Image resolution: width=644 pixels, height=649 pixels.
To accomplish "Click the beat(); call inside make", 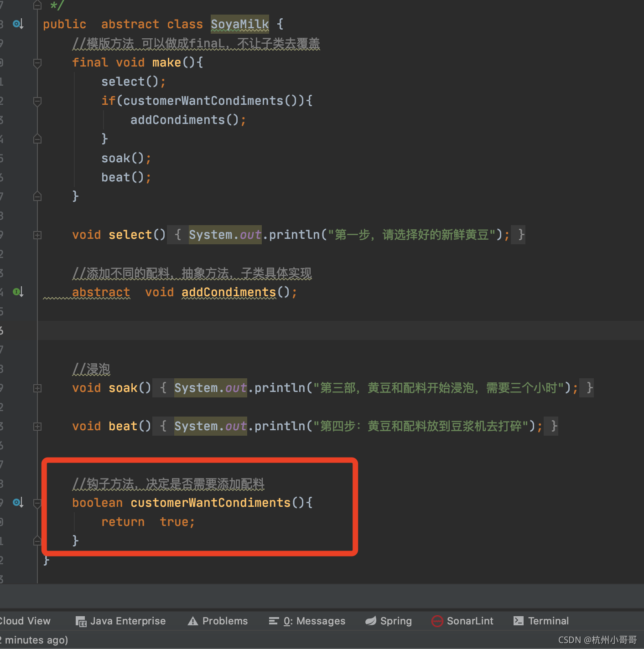I will pyautogui.click(x=126, y=177).
